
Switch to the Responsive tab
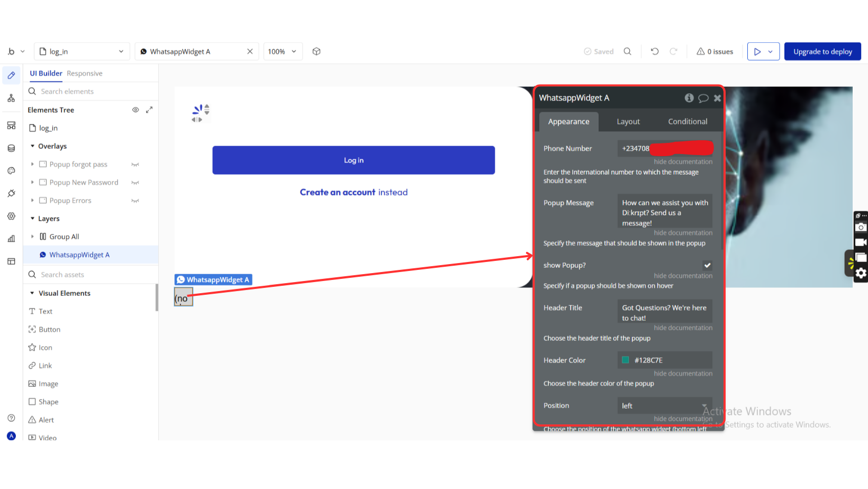(x=85, y=74)
